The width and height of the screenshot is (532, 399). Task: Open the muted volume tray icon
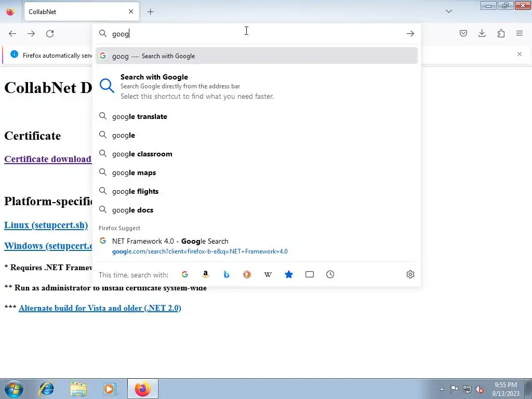click(x=480, y=389)
